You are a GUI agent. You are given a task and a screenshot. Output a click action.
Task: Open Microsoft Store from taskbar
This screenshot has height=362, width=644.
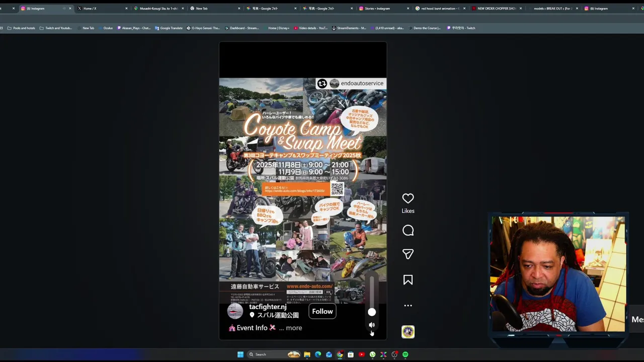pos(351,354)
